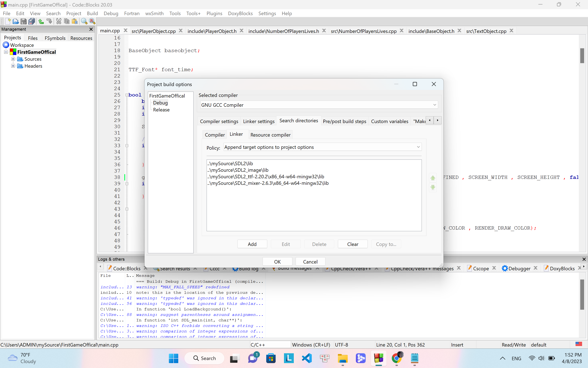The height and width of the screenshot is (368, 588).
Task: Open the Selected compiler dropdown
Action: [x=319, y=105]
